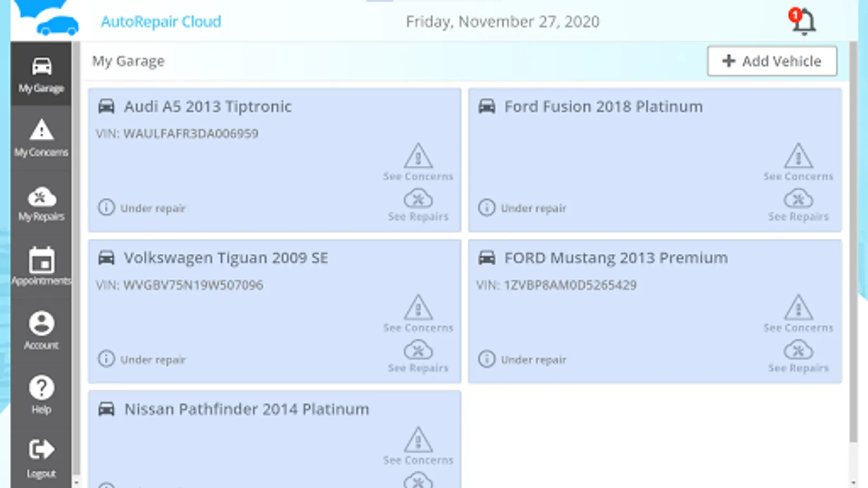This screenshot has width=868, height=488.
Task: Click See Concerns icon for Volkswagen Tiguan
Action: click(x=418, y=307)
